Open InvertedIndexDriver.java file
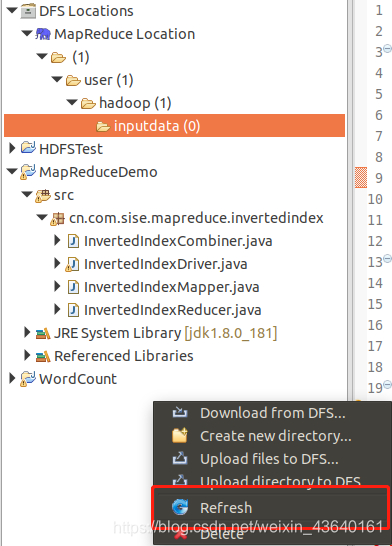The height and width of the screenshot is (546, 392). 165,264
